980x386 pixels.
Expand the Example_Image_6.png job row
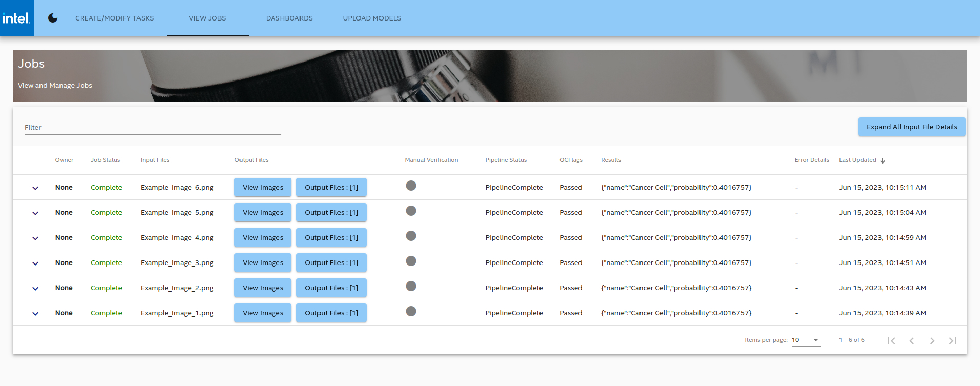point(35,188)
